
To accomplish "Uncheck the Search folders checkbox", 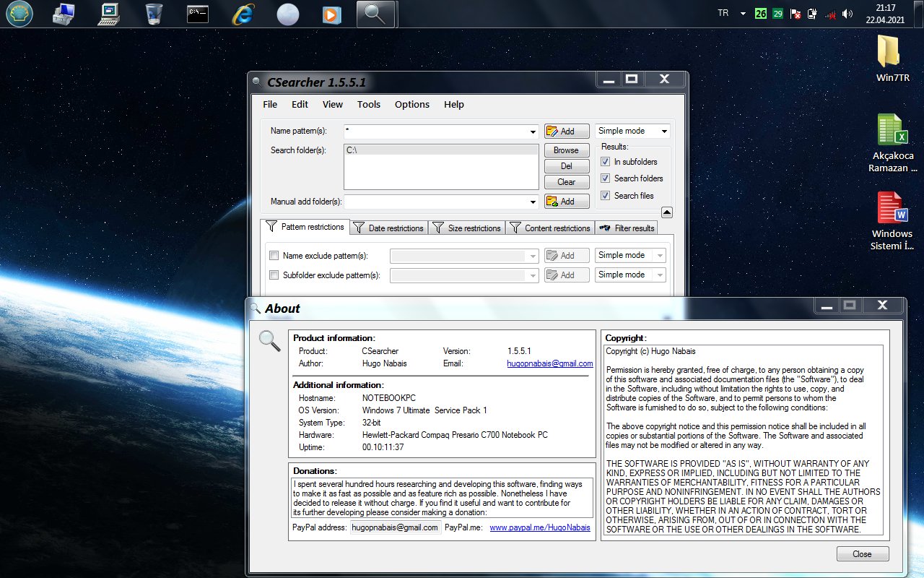I will [606, 178].
